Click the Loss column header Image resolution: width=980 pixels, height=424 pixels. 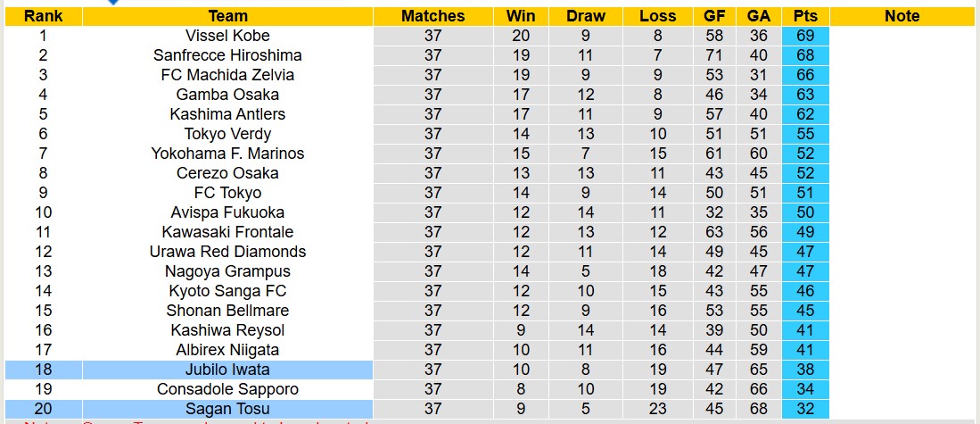[657, 16]
